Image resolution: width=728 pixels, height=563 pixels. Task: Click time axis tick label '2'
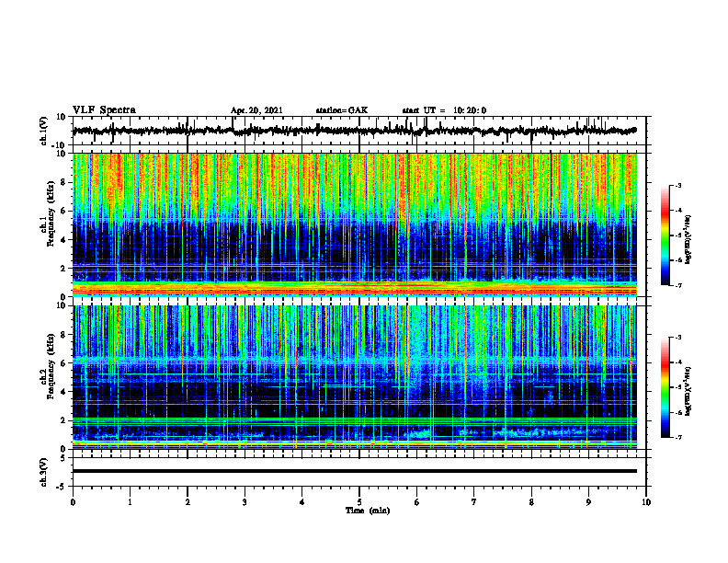(x=188, y=502)
